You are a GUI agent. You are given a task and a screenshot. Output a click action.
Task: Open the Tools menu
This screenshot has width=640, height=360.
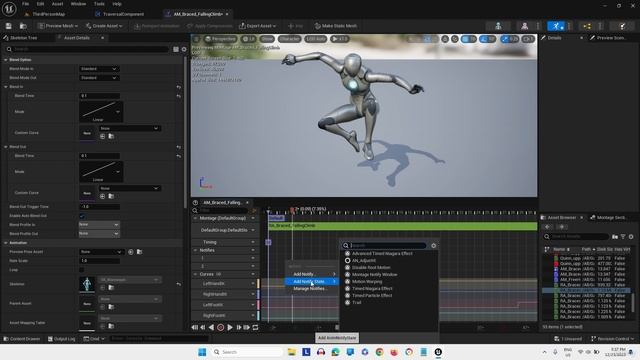click(x=99, y=4)
